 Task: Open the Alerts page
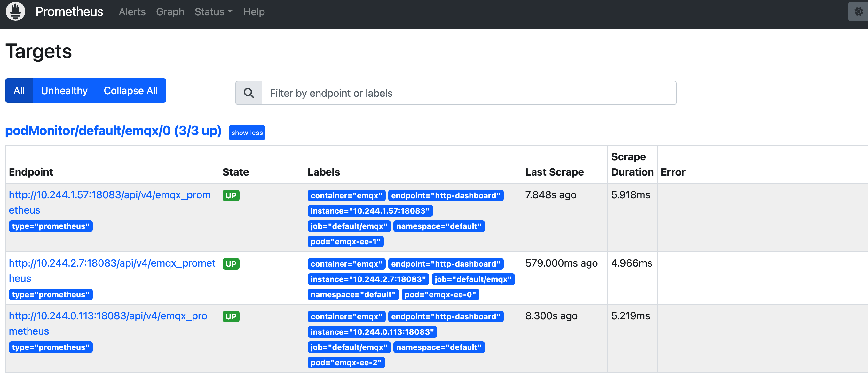132,12
